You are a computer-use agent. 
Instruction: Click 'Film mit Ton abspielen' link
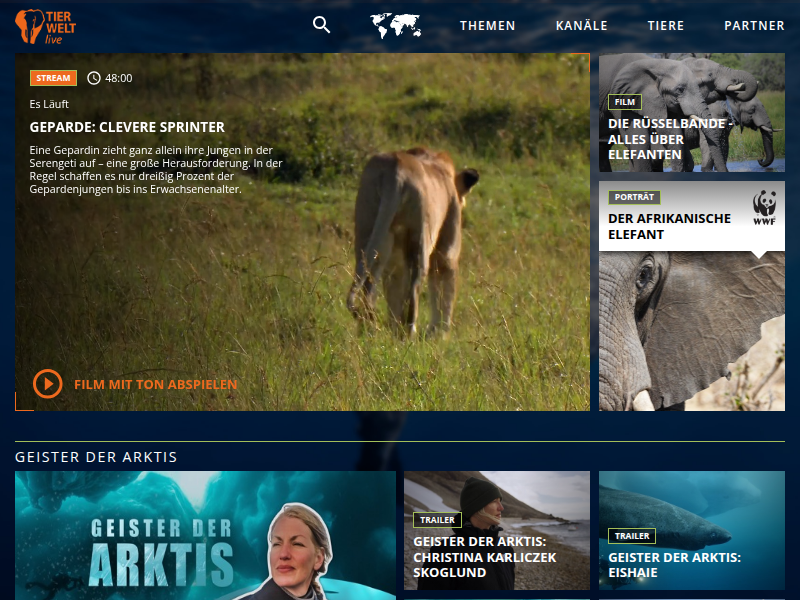(x=156, y=384)
